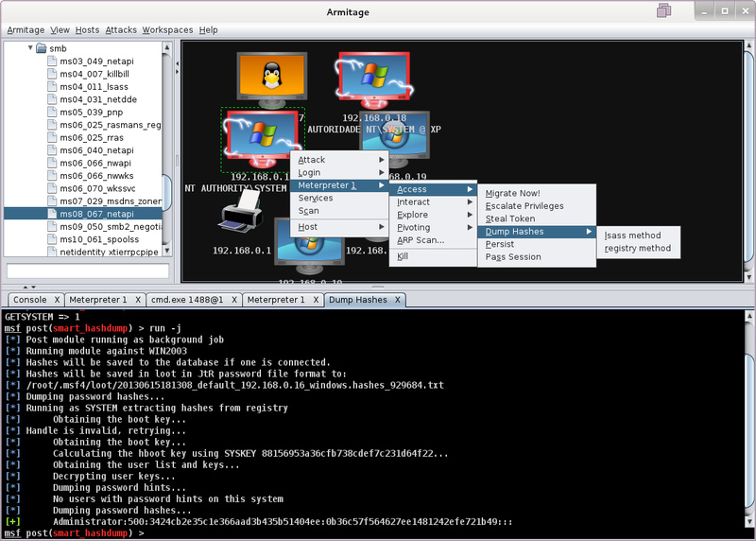This screenshot has width=756, height=541.
Task: Open the Attacks menu
Action: coord(121,30)
